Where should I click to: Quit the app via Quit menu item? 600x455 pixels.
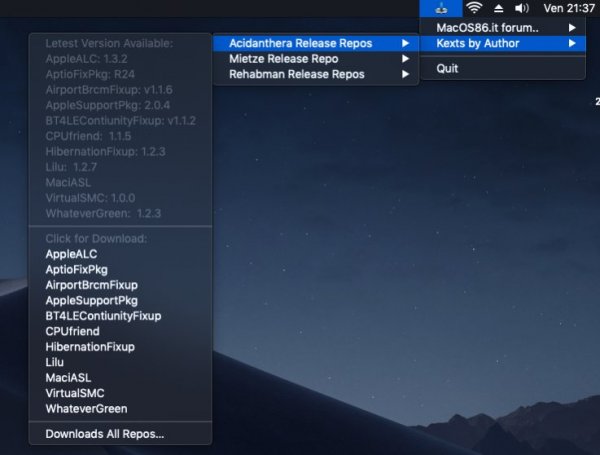click(x=447, y=69)
